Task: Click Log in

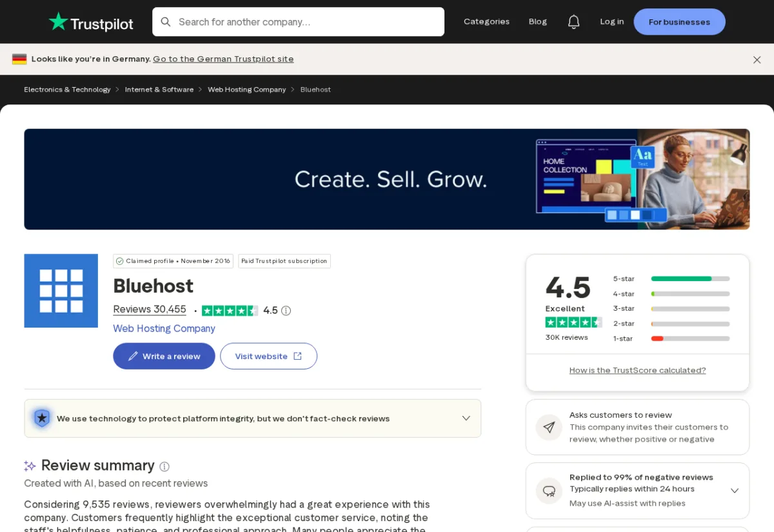Action: point(611,22)
